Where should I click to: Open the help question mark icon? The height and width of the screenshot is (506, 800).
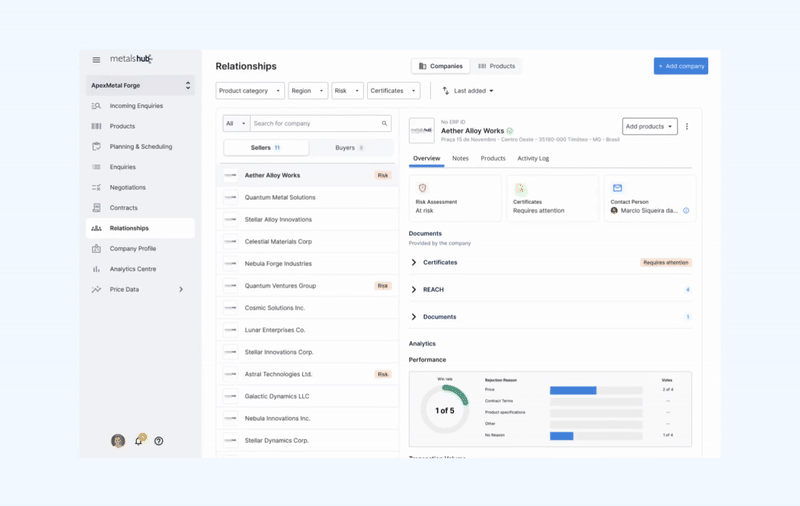(x=159, y=441)
